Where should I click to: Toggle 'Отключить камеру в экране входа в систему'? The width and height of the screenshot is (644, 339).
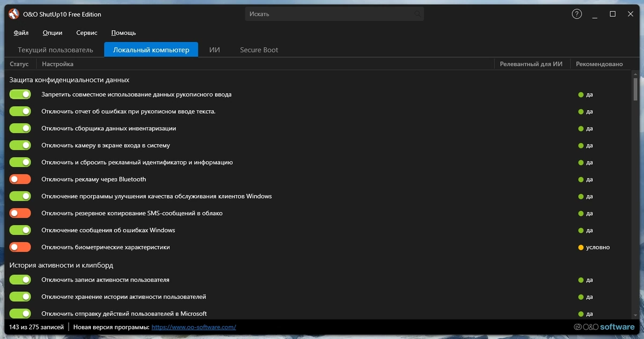pyautogui.click(x=20, y=145)
